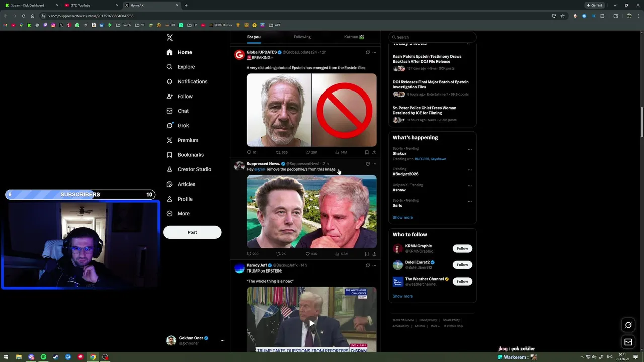Switch to the Katman tab
This screenshot has width=644, height=362.
coord(354,37)
